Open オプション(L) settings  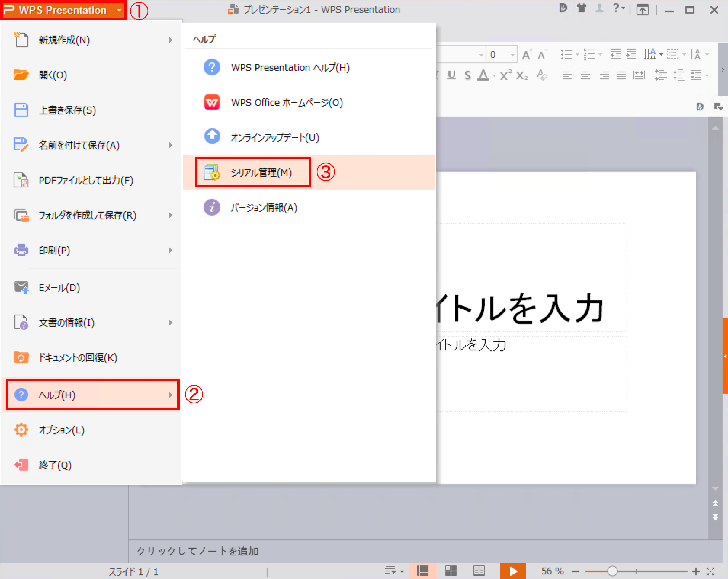click(x=91, y=430)
